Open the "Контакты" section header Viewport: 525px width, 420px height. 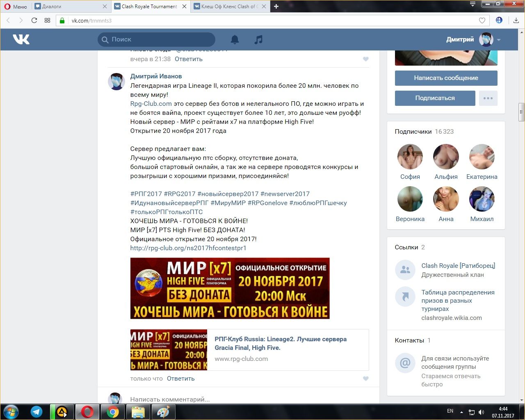(x=413, y=340)
